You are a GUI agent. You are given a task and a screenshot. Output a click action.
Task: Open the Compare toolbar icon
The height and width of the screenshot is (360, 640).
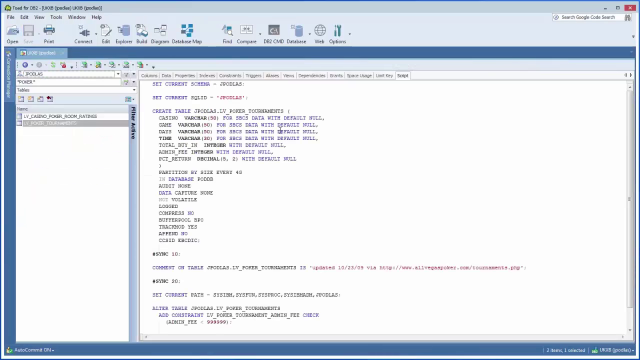pos(247,34)
